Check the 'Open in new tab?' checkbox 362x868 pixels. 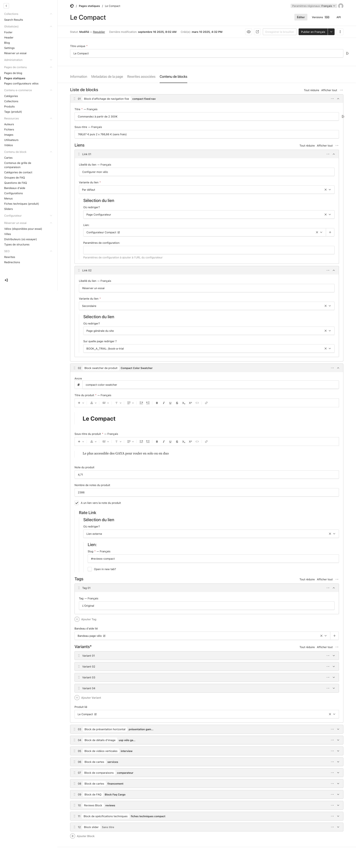90,569
